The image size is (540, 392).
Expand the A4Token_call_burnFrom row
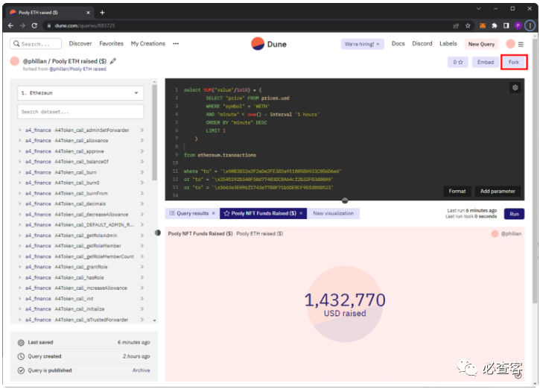pyautogui.click(x=80, y=193)
